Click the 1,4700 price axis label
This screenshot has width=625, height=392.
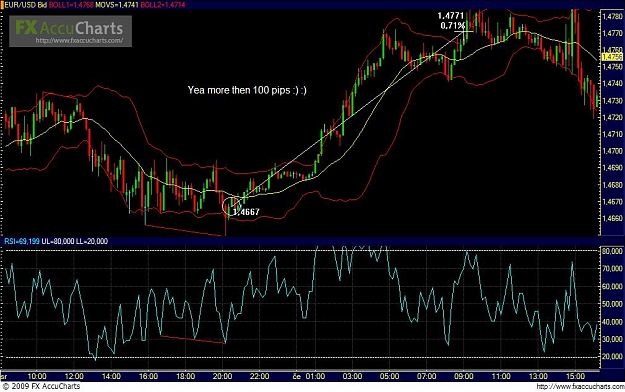click(x=612, y=151)
